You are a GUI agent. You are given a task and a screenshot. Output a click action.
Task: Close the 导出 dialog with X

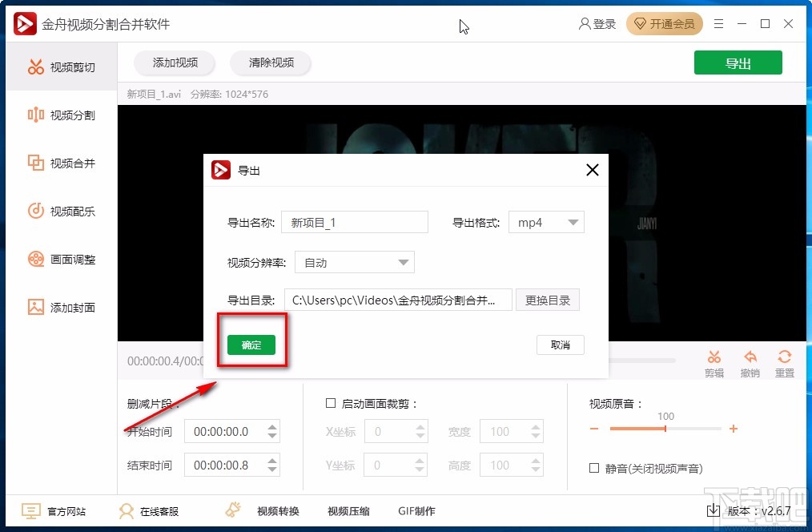(x=593, y=170)
